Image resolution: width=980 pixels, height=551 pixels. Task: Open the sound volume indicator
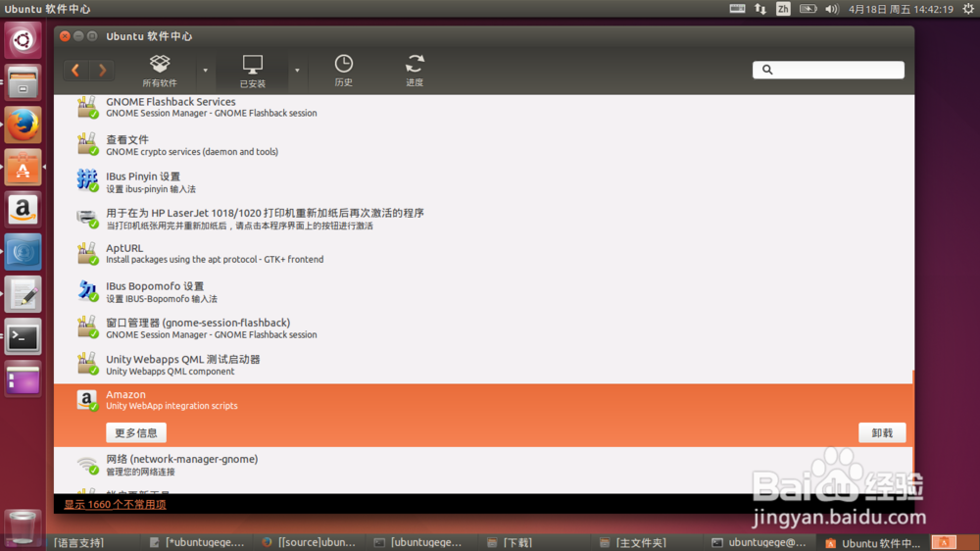832,9
